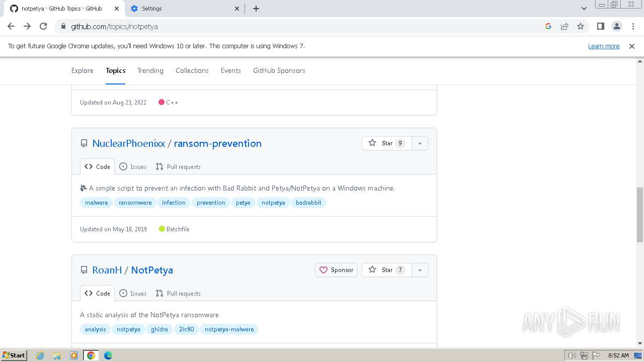Expand the star list dropdown for ransom-prevention
The image size is (644, 362).
pyautogui.click(x=420, y=143)
